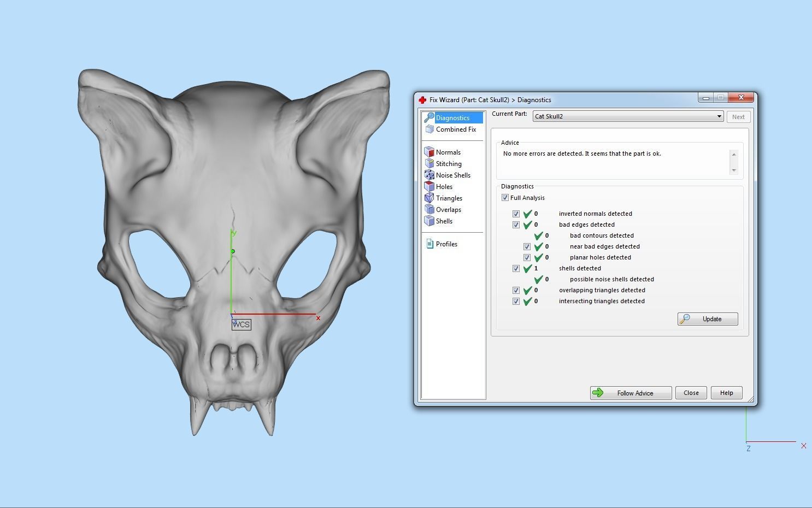Click the magnifier icon on Update button
This screenshot has width=812, height=508.
point(685,318)
